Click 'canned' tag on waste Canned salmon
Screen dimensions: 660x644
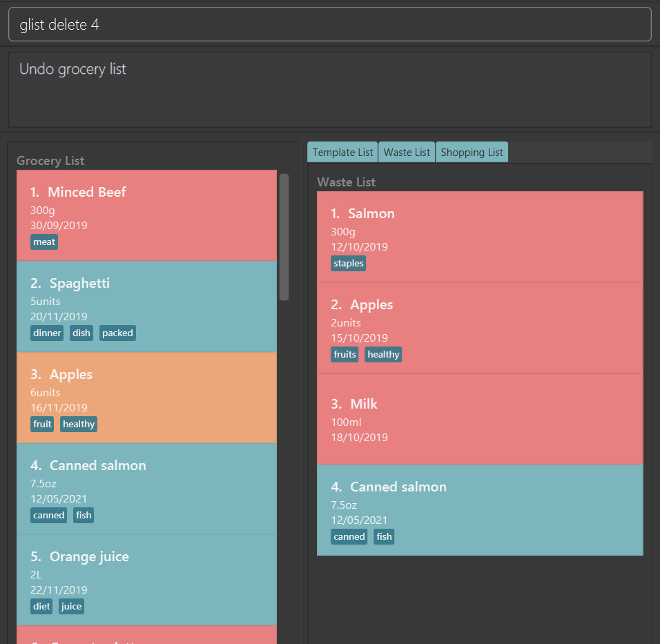click(x=349, y=537)
